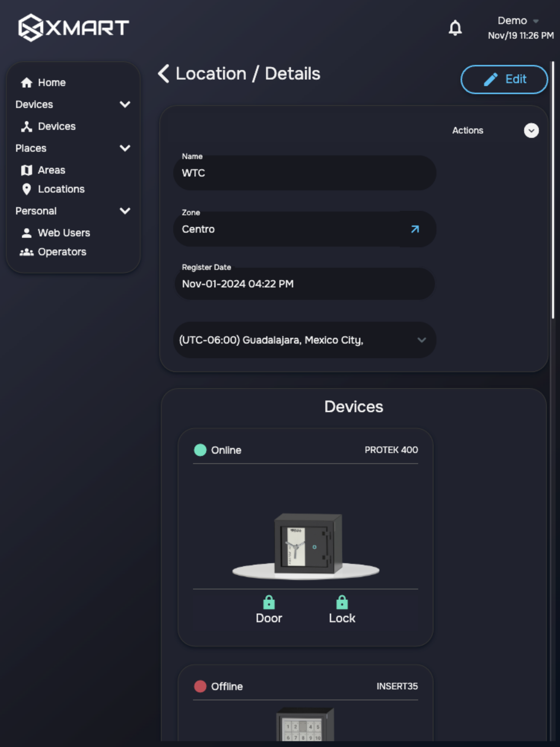560x747 pixels.
Task: Click the Operators group icon
Action: (26, 252)
